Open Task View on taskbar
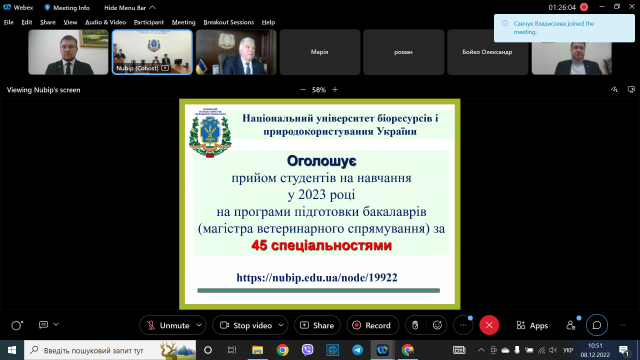The image size is (640, 360). pyautogui.click(x=232, y=350)
